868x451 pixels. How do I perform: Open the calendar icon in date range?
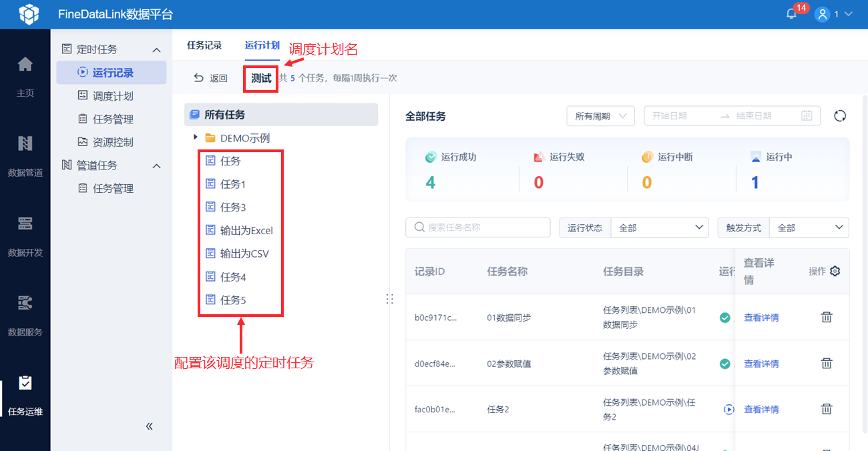pos(807,115)
